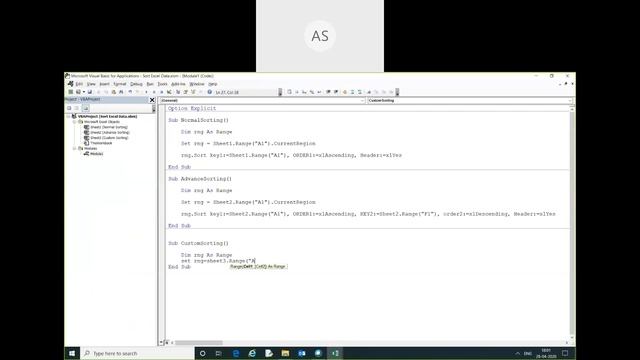This screenshot has height=360, width=640.
Task: Toggle a bookmark using the flag icon
Action: point(369,92)
